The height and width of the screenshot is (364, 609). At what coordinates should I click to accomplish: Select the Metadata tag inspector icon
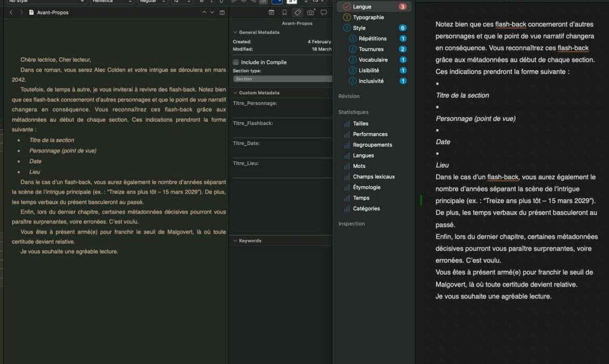pos(297,12)
